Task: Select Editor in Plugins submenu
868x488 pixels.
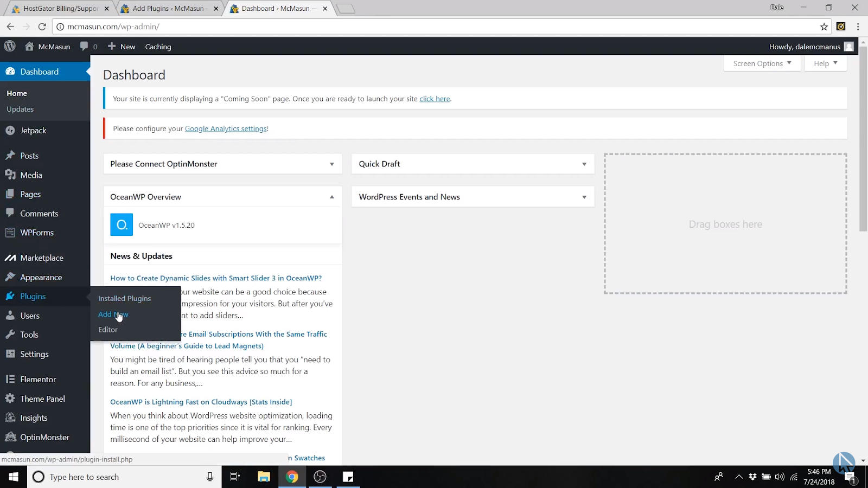Action: 108,330
